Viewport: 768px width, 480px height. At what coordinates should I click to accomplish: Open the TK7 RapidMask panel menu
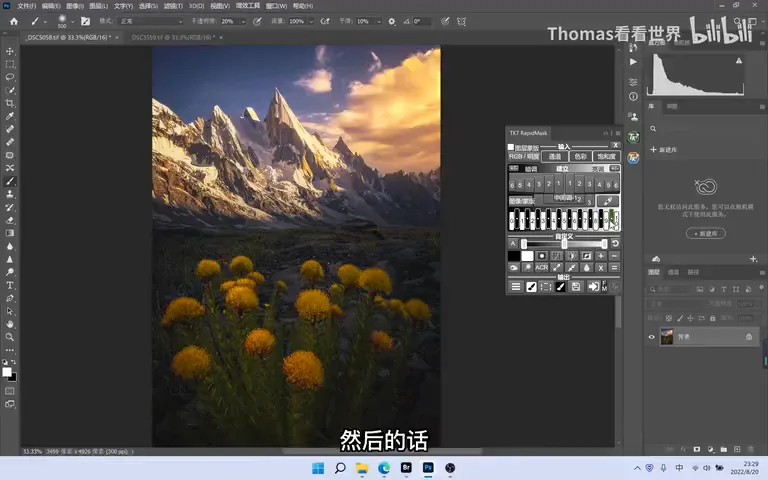618,133
